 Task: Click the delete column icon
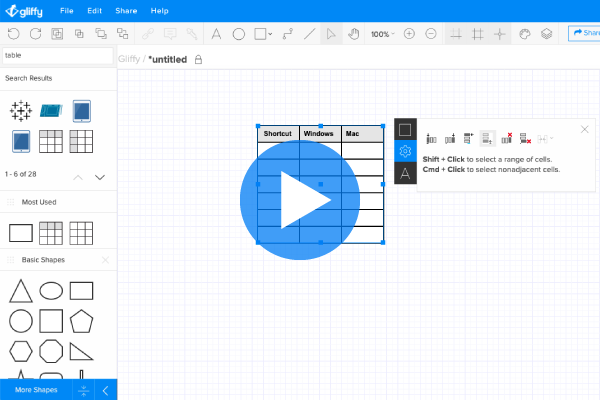[506, 138]
